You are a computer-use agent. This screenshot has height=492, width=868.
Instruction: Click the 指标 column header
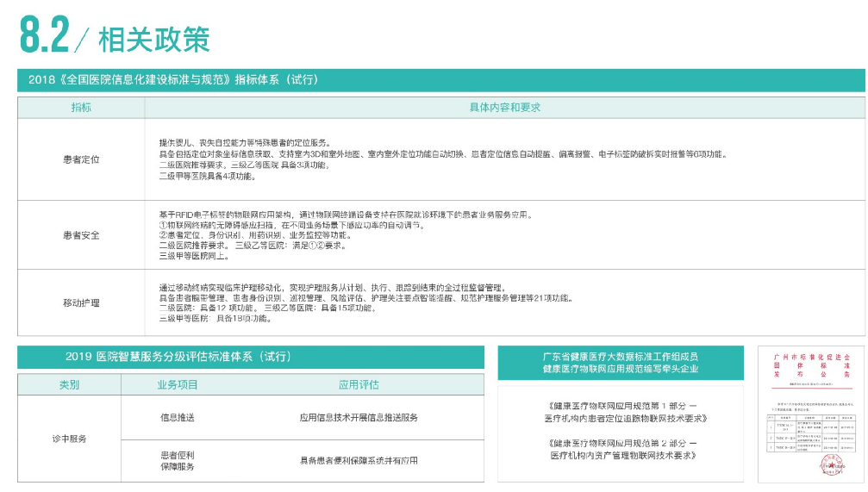81,108
